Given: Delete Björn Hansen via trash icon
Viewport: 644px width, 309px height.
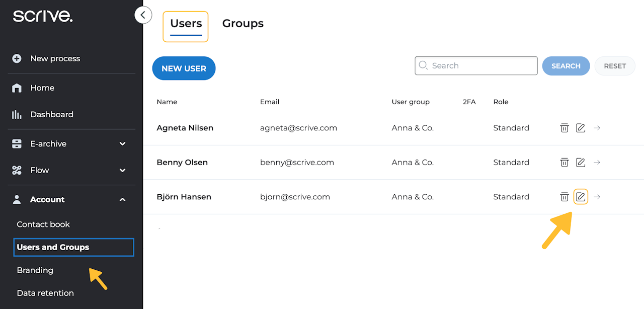Looking at the screenshot, I should (565, 197).
